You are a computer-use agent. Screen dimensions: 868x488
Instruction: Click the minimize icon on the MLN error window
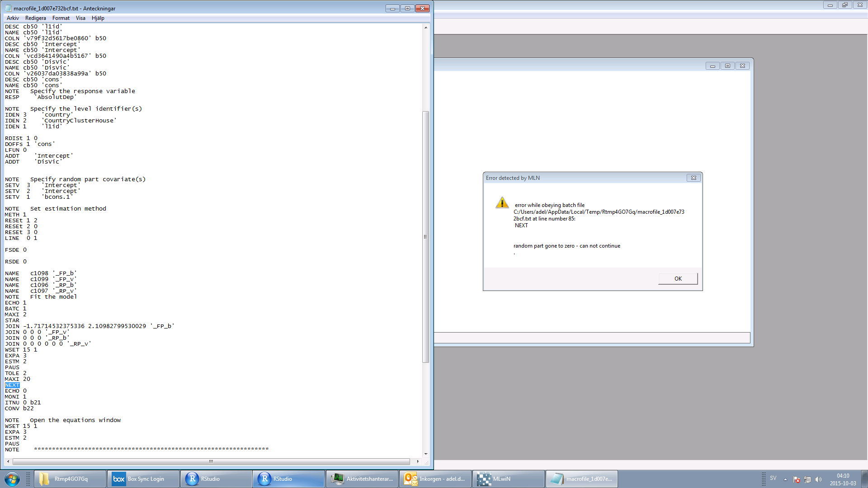click(693, 178)
